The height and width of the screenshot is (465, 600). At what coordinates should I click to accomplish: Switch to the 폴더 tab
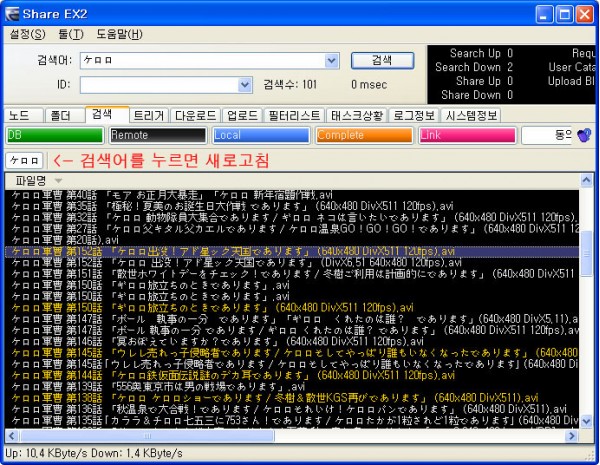click(64, 116)
